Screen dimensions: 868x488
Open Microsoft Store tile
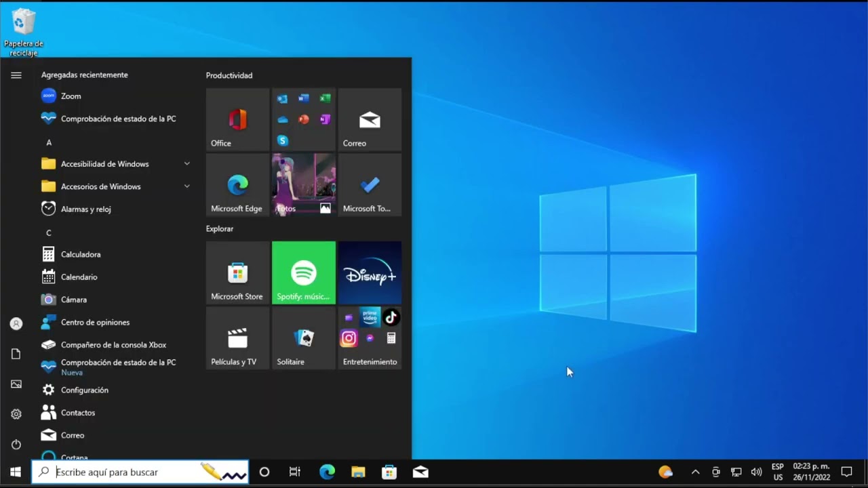tap(237, 272)
